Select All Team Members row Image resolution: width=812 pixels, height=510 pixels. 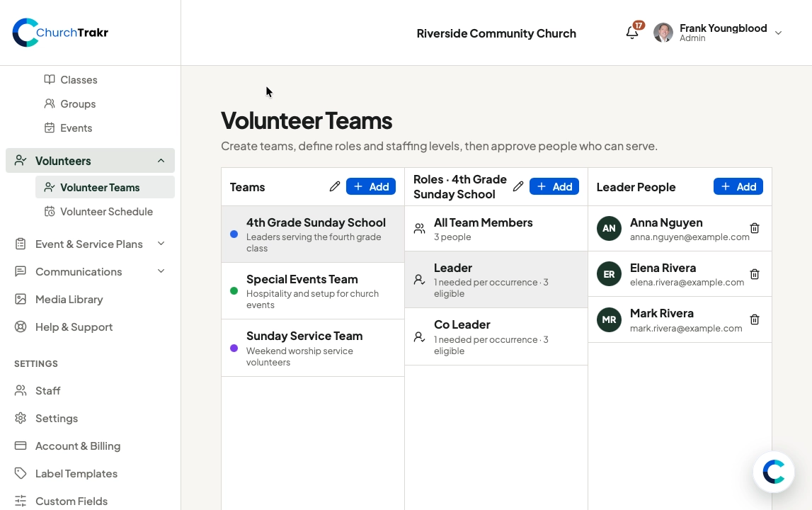click(x=496, y=229)
